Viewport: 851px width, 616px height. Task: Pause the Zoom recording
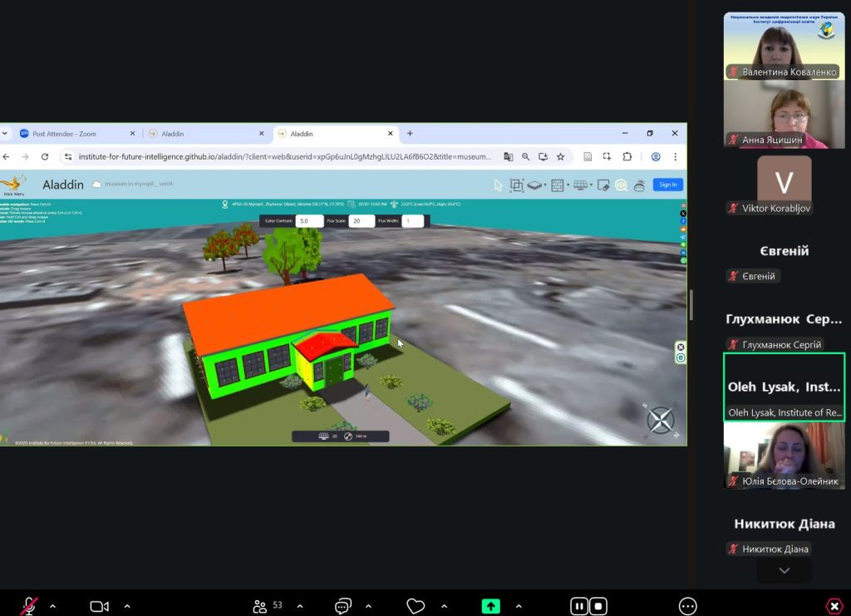point(579,606)
